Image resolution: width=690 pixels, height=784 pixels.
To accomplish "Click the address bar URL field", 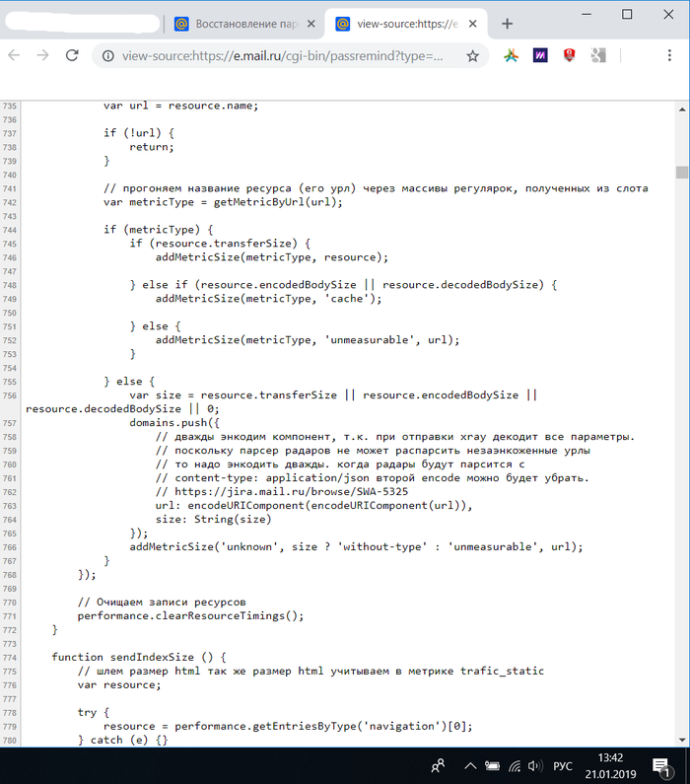I will pyautogui.click(x=286, y=56).
